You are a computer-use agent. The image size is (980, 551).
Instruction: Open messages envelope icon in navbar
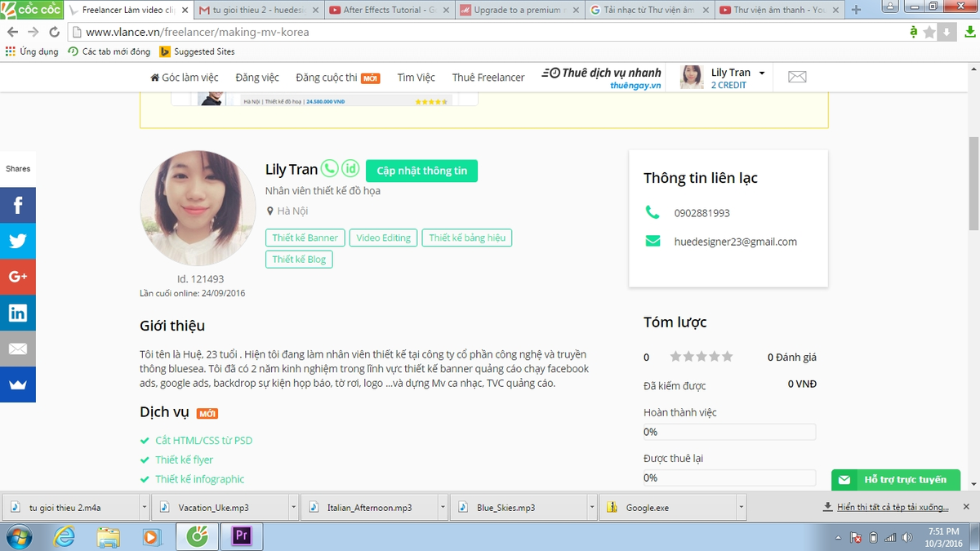[797, 77]
